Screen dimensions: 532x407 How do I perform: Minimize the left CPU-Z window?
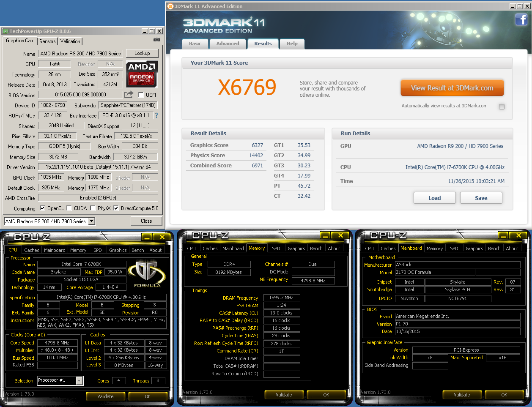147,237
